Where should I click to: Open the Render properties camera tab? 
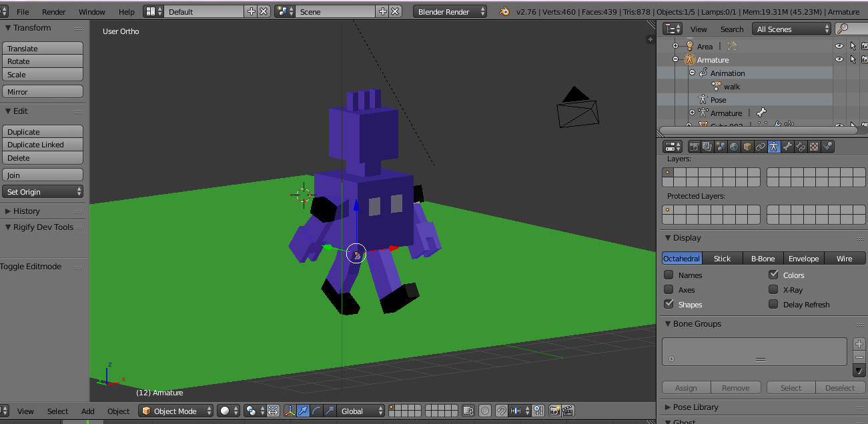tap(694, 147)
